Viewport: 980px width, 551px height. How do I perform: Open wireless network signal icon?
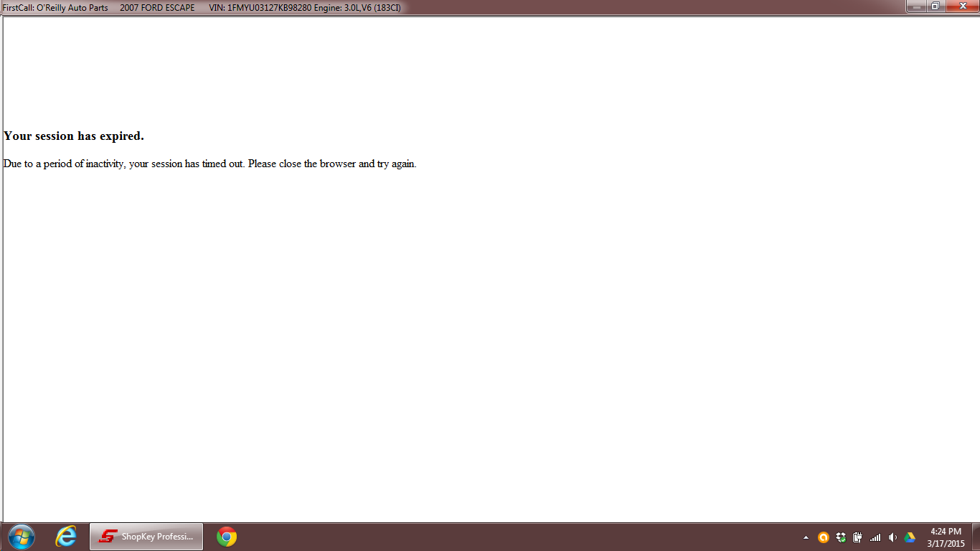pyautogui.click(x=875, y=537)
